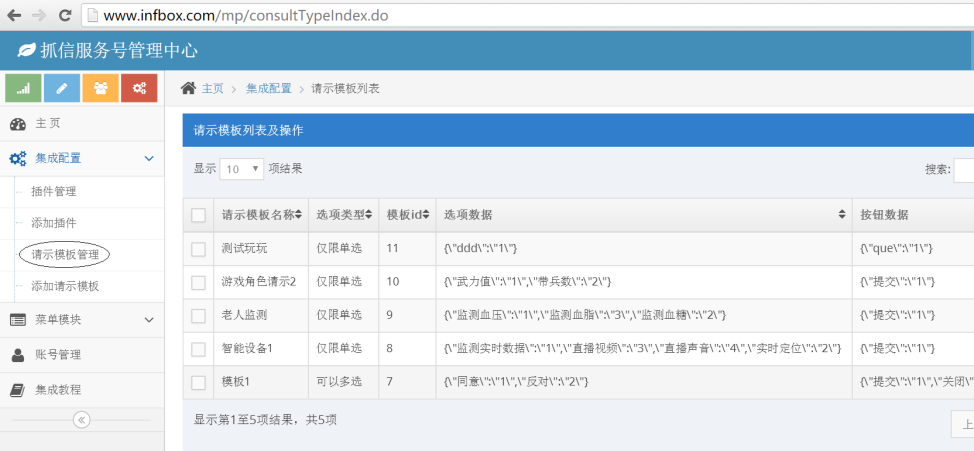The height and width of the screenshot is (451, 974).
Task: Toggle the select-all checkbox in table header
Action: (198, 215)
